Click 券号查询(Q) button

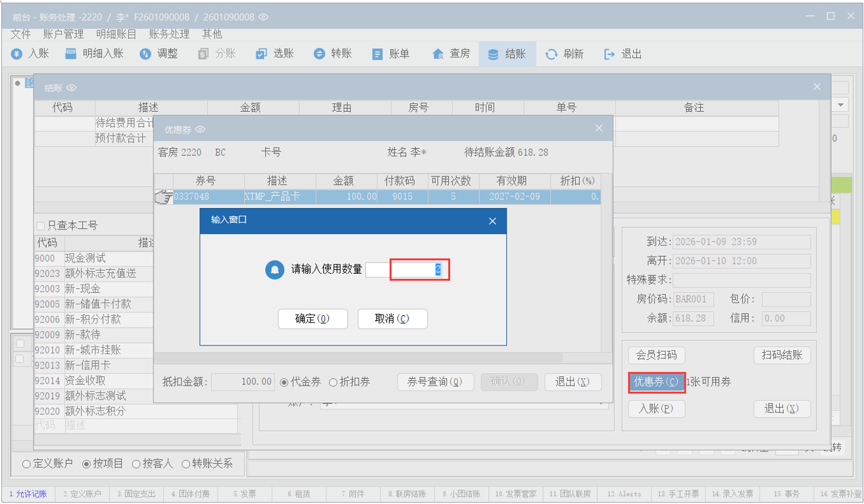click(x=435, y=382)
